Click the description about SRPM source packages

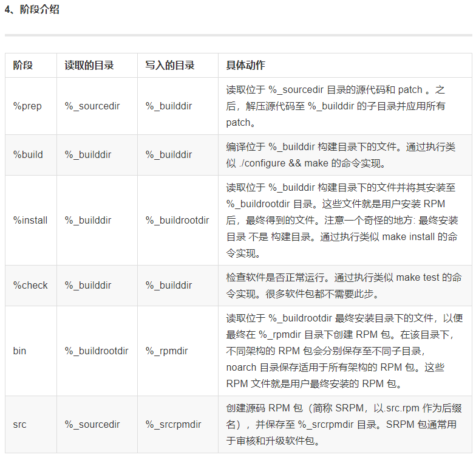[341, 424]
